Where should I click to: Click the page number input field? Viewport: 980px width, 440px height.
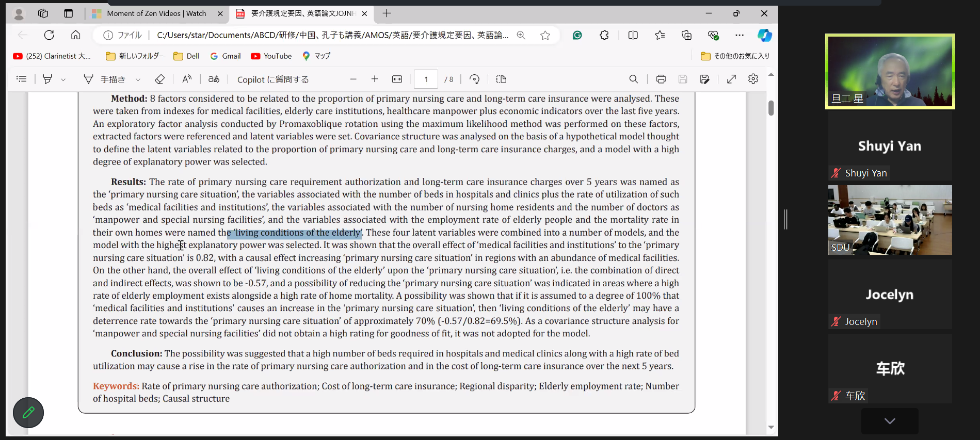point(426,79)
